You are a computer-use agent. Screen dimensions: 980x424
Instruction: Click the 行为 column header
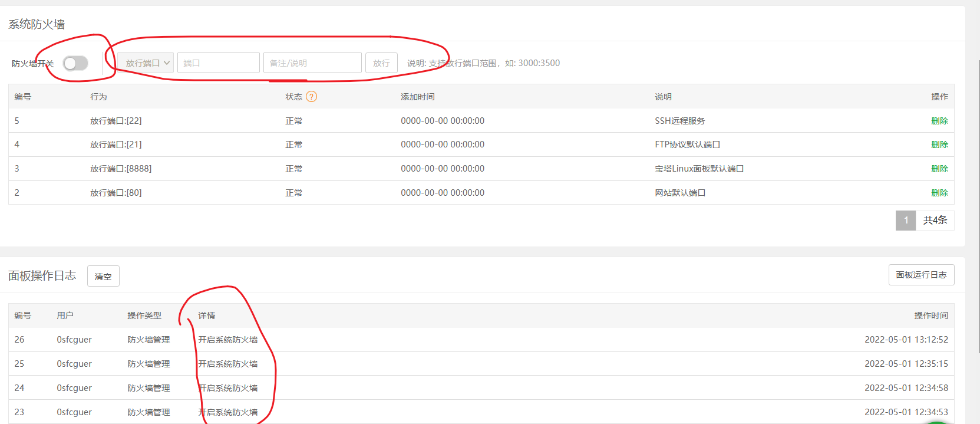(x=98, y=97)
